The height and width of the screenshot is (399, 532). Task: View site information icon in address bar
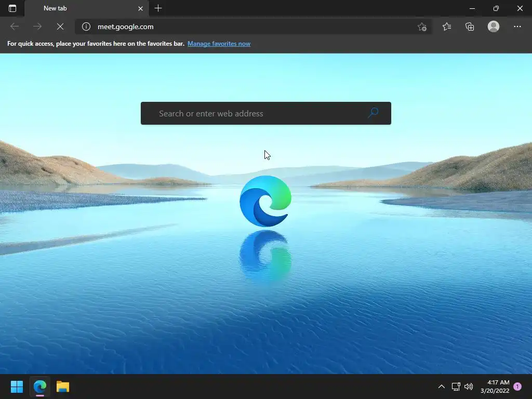coord(86,26)
